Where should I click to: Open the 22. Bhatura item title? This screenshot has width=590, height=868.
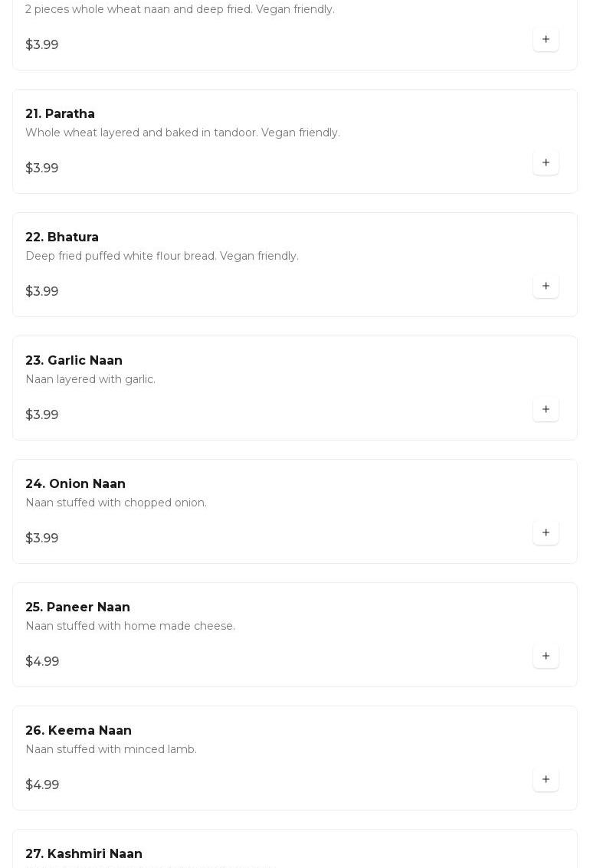tap(62, 237)
